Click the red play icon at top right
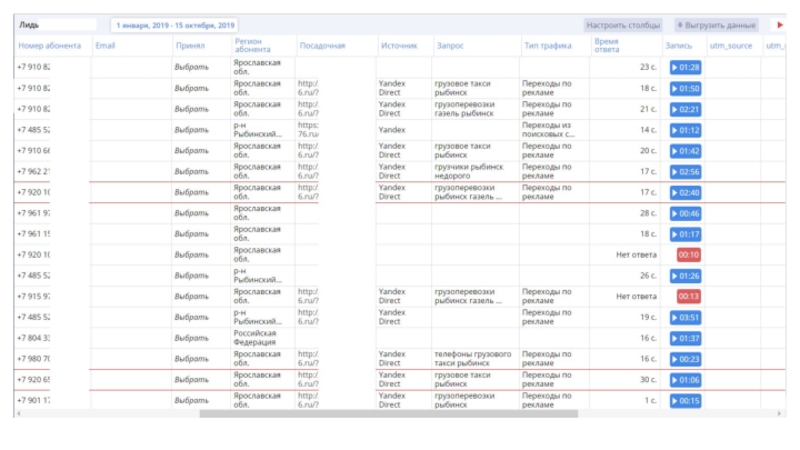The image size is (800, 450). click(x=780, y=25)
